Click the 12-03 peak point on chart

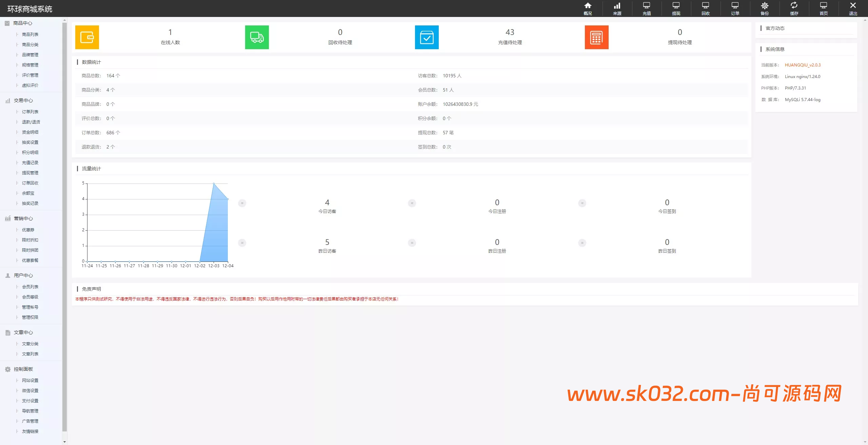(x=214, y=183)
